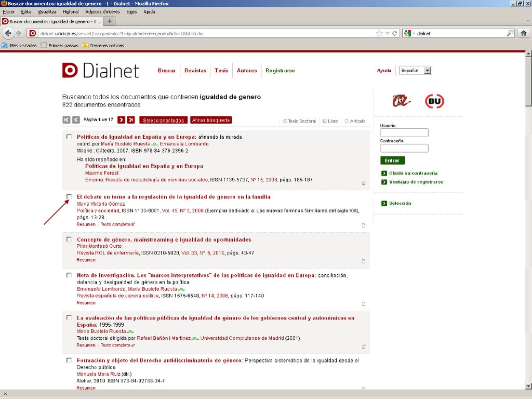Click the search magnifier icon
The image size is (532, 399).
(x=510, y=33)
